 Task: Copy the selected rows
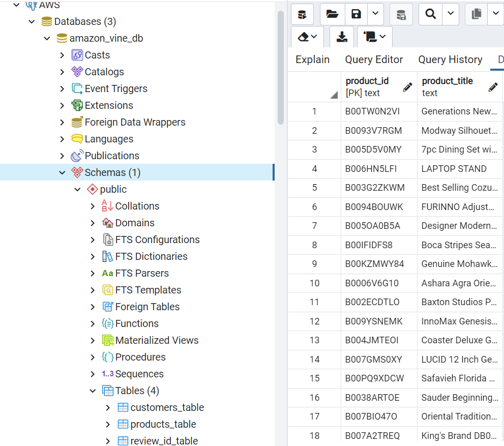[x=476, y=14]
